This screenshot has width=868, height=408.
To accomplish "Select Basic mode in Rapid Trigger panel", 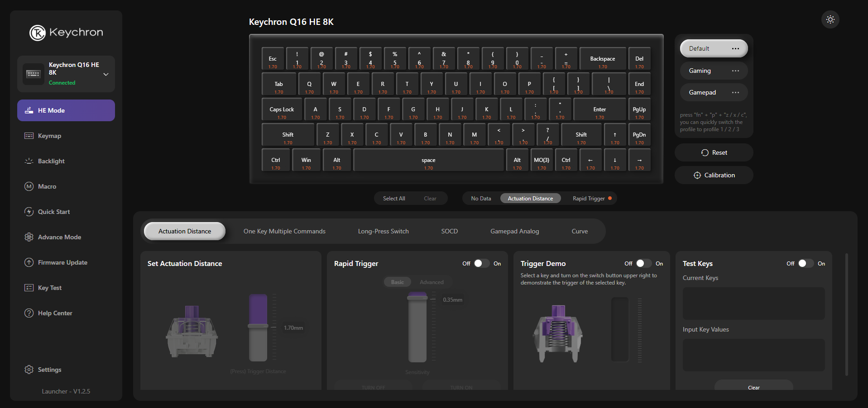I will [x=398, y=282].
